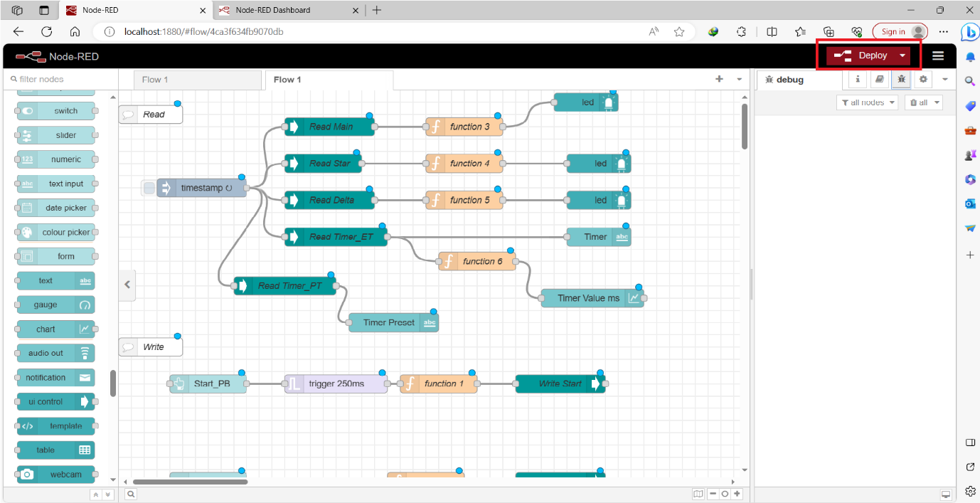This screenshot has width=980, height=503.
Task: Open the help sidebar tab
Action: 880,79
